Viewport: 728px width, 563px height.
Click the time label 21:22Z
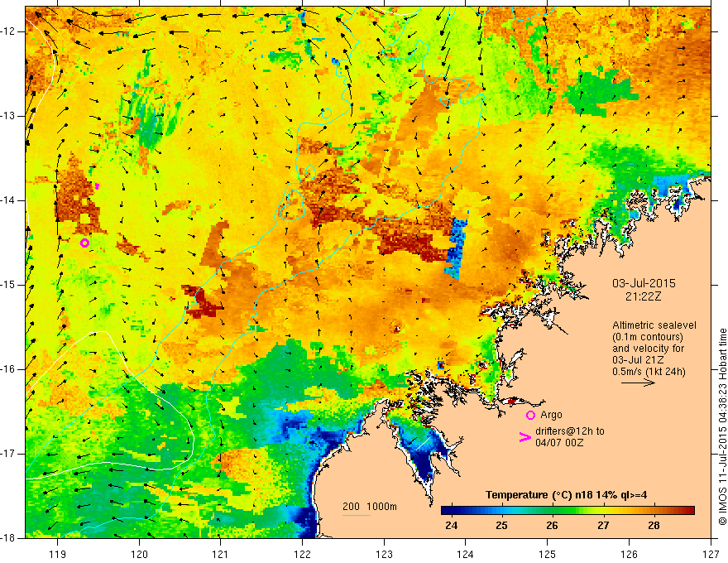[x=643, y=296]
